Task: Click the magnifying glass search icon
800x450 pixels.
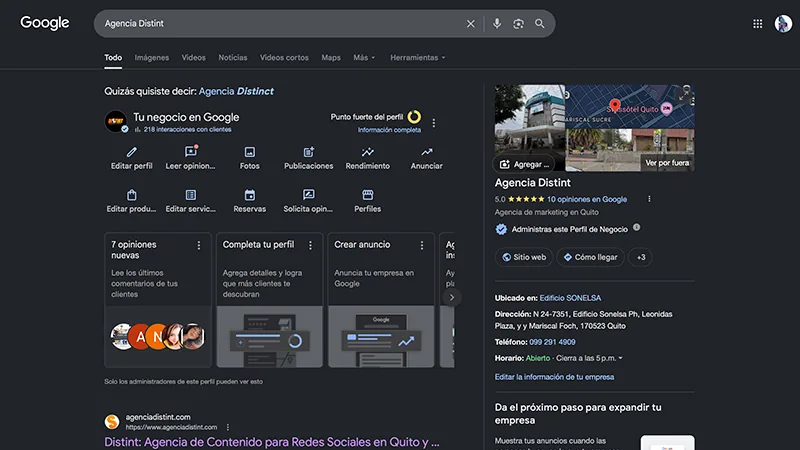Action: point(539,23)
